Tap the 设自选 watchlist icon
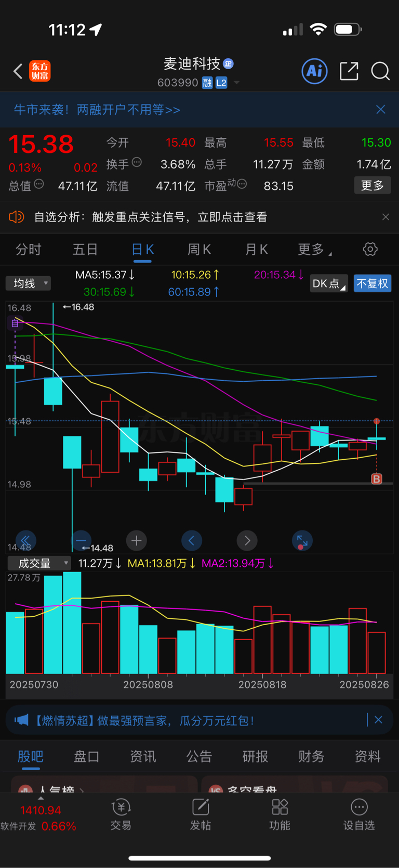 point(359,815)
